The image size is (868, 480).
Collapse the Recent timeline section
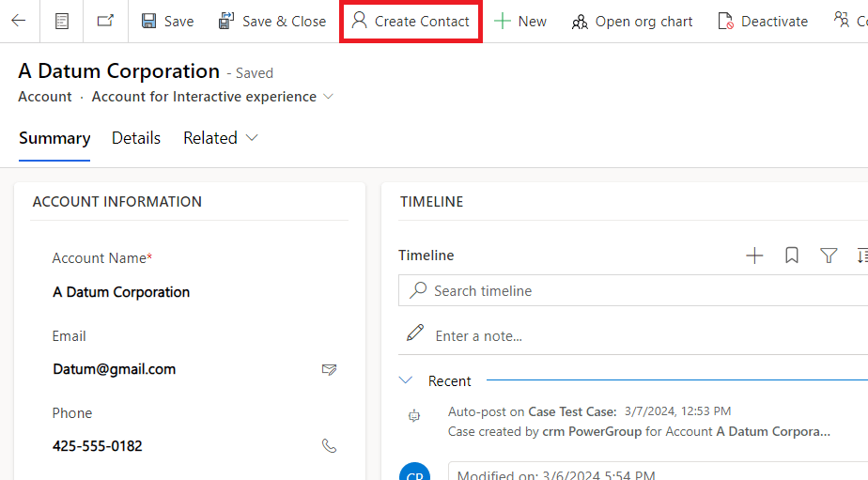coord(406,380)
